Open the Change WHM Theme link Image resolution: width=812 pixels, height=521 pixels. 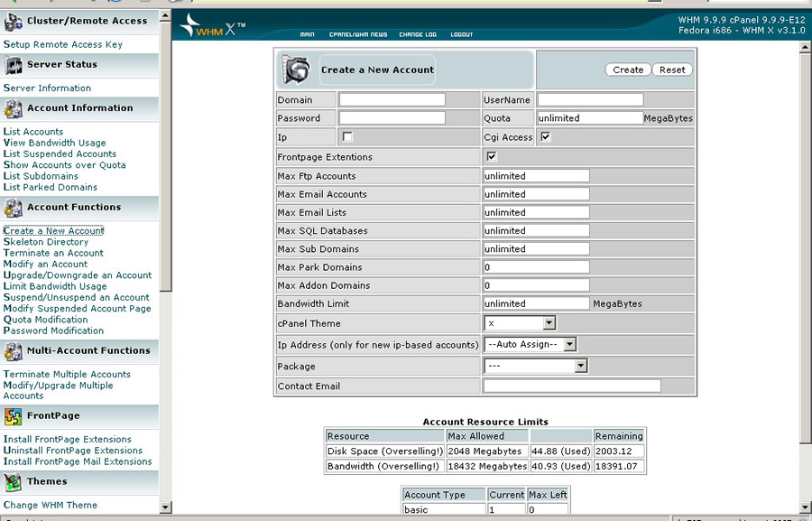tap(51, 505)
